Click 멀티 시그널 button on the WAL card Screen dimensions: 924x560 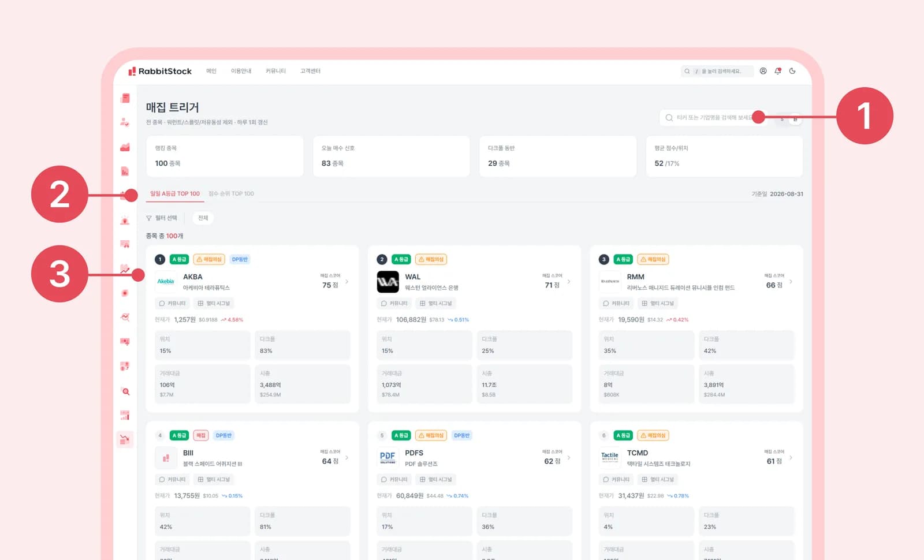[436, 303]
